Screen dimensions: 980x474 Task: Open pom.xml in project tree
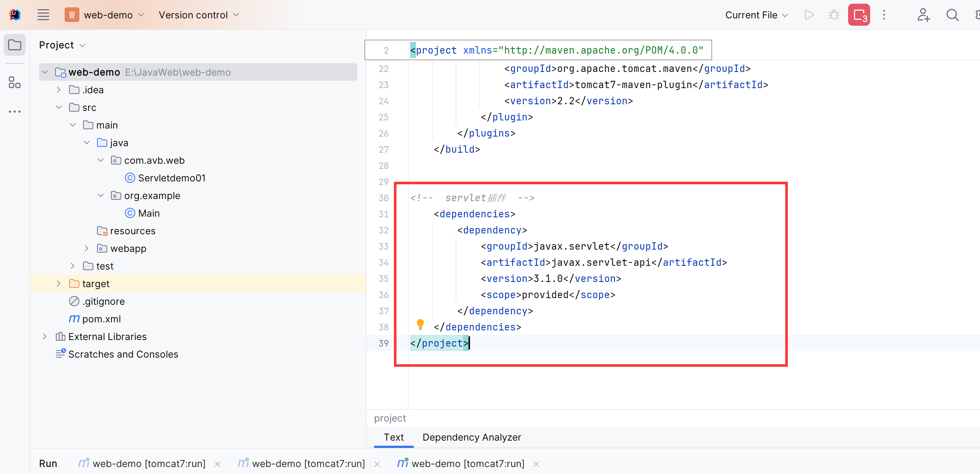point(101,319)
